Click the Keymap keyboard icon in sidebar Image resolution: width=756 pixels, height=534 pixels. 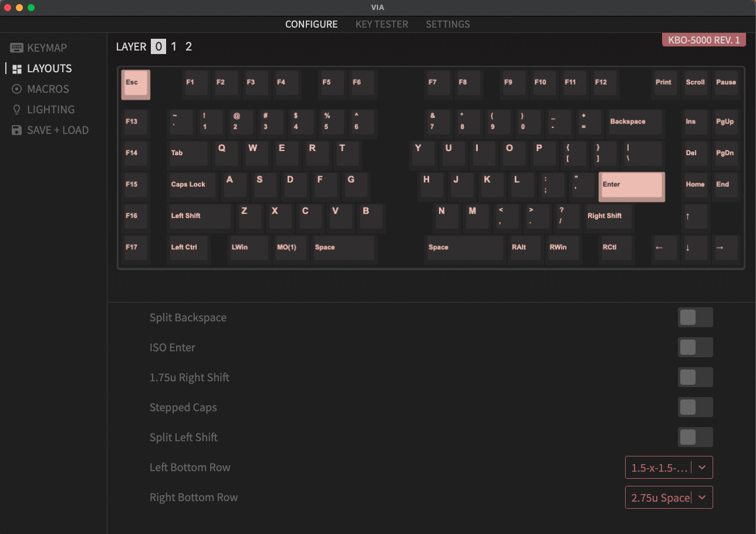(17, 48)
